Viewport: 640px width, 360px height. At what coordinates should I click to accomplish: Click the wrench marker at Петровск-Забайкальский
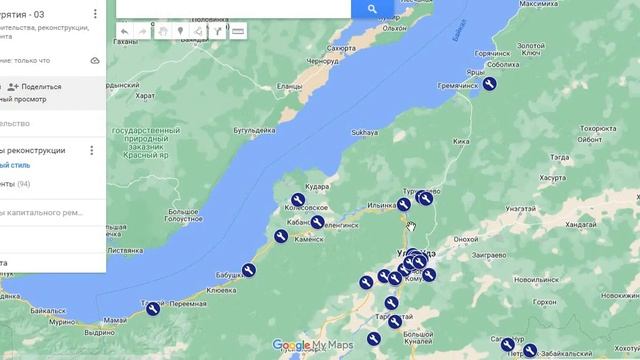pyautogui.click(x=530, y=350)
